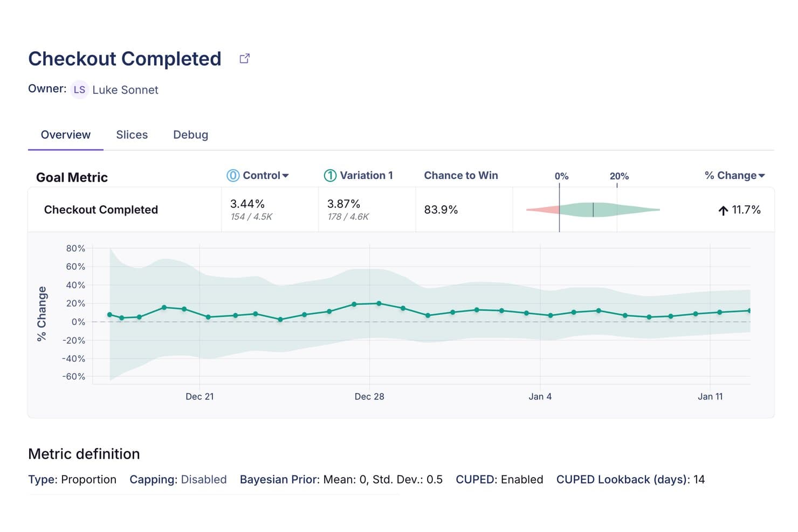Click the LS owner avatar
Screen dimensions: 798x532
79,89
